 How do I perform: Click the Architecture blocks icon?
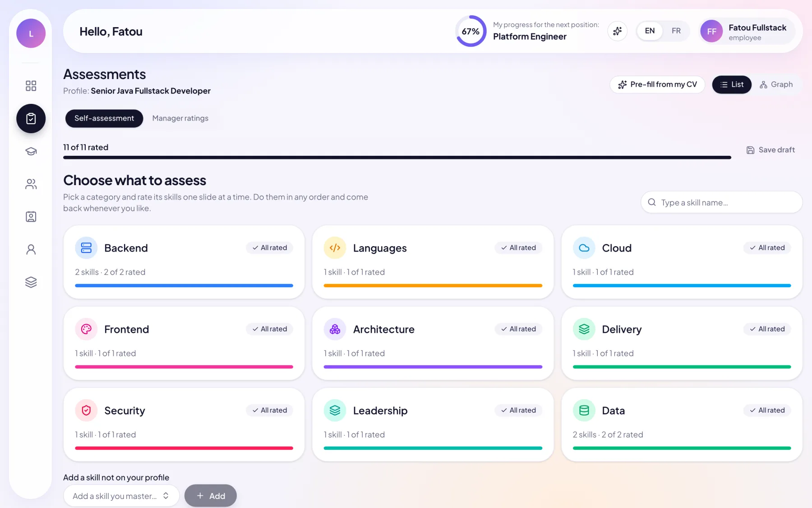(x=335, y=329)
